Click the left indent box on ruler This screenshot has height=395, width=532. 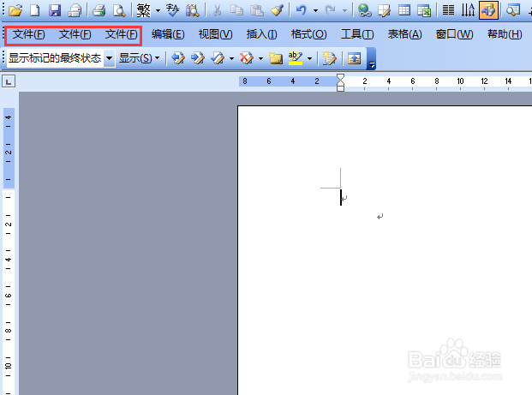point(340,88)
